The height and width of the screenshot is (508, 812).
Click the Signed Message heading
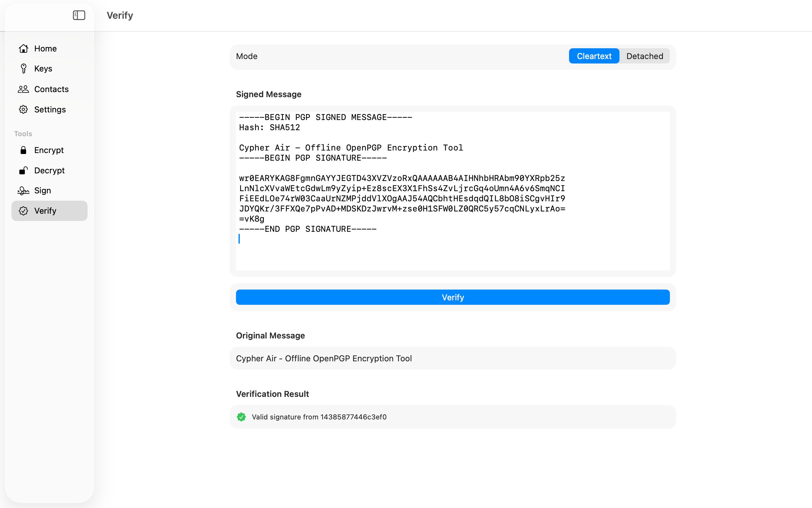[x=268, y=94]
